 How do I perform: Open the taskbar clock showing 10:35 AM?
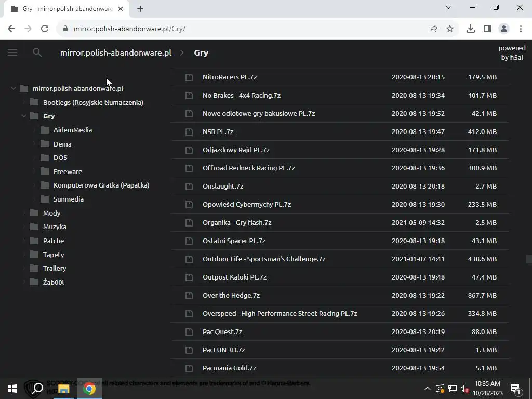click(x=487, y=389)
